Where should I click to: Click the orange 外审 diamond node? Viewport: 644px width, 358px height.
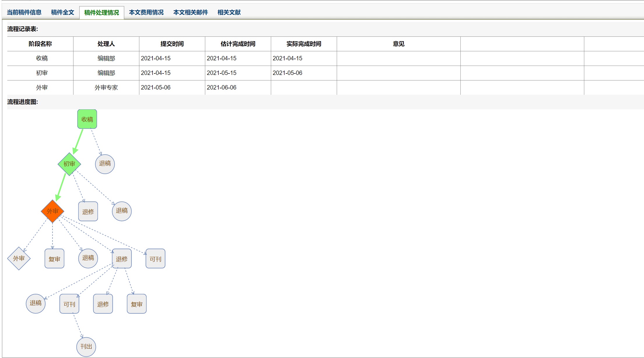click(52, 211)
